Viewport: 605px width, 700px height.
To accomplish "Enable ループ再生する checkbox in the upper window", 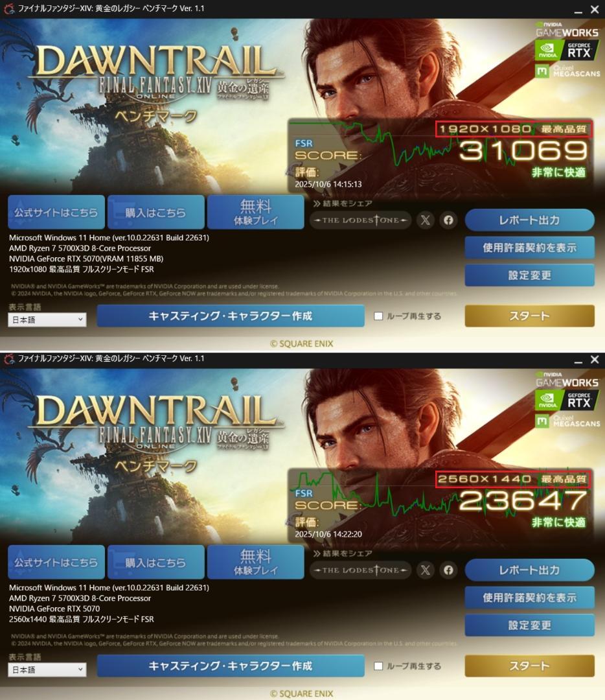I will pyautogui.click(x=378, y=316).
